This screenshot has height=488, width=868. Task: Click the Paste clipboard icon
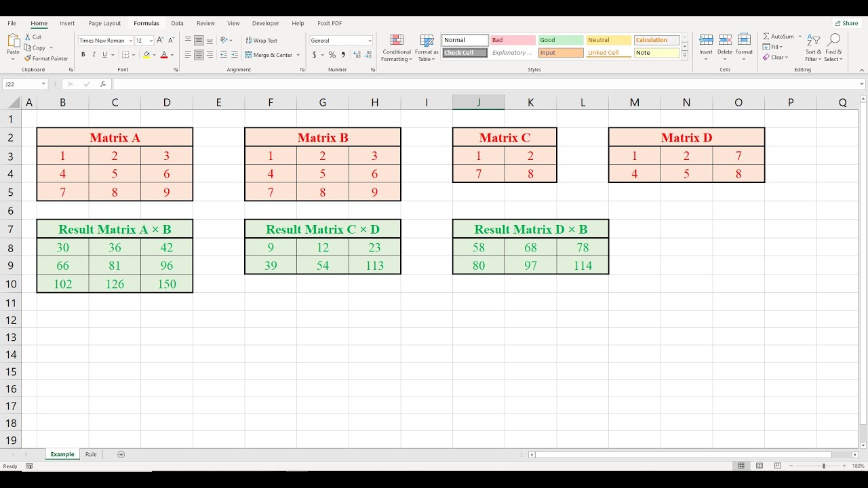tap(13, 40)
